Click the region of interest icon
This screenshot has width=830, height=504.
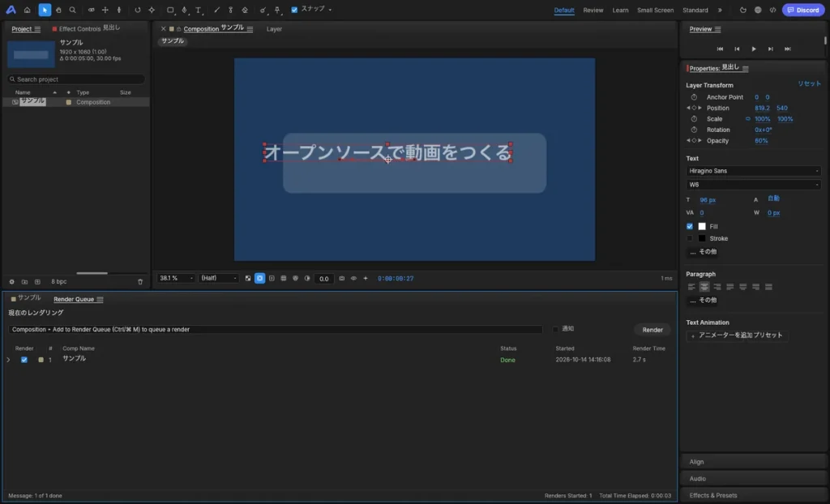pos(272,279)
